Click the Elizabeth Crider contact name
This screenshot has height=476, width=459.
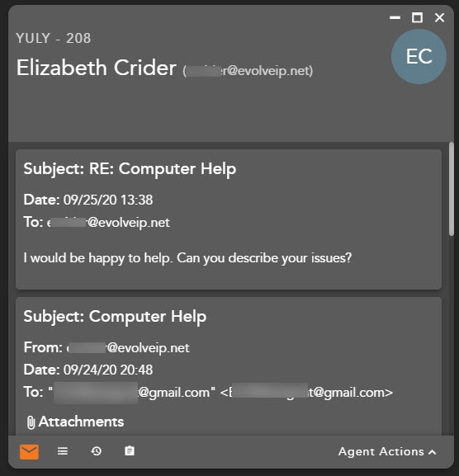click(x=96, y=68)
